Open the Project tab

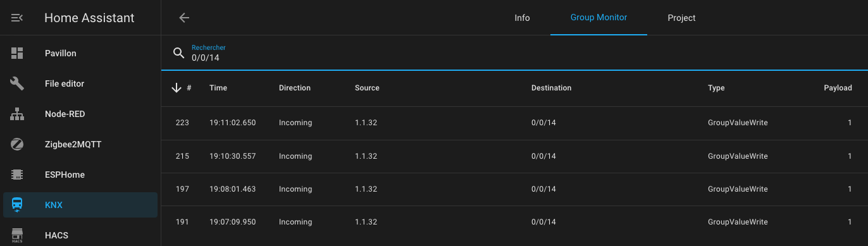(681, 18)
